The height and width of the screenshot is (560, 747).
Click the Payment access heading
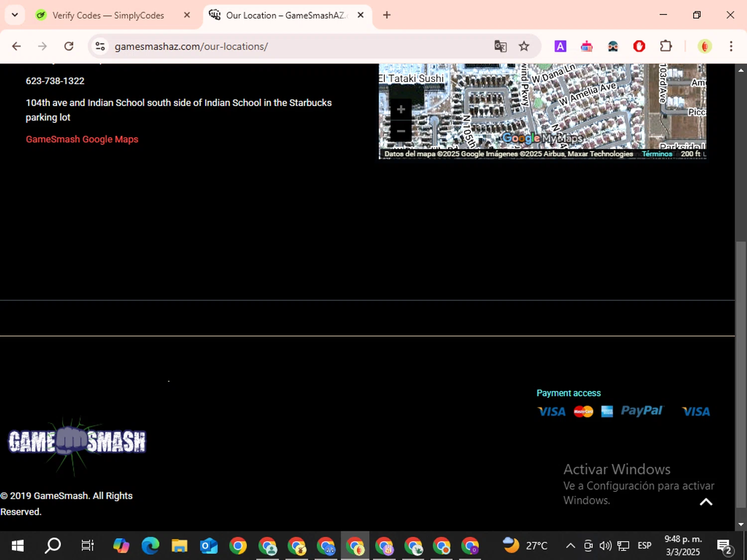[x=569, y=393]
